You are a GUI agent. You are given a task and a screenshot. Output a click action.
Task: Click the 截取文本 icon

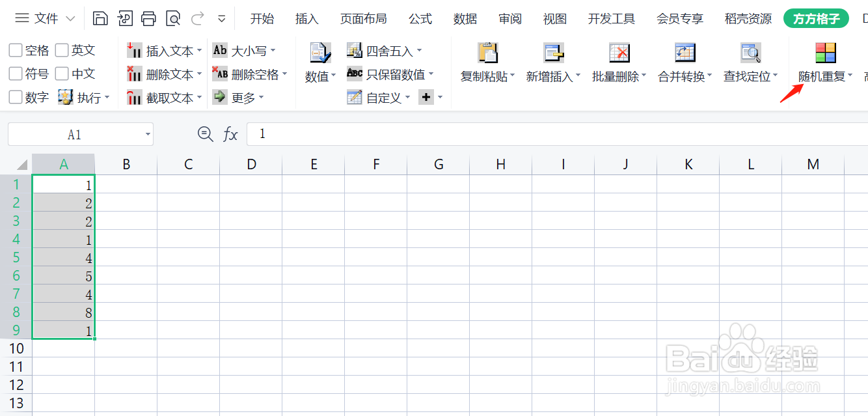(x=135, y=98)
